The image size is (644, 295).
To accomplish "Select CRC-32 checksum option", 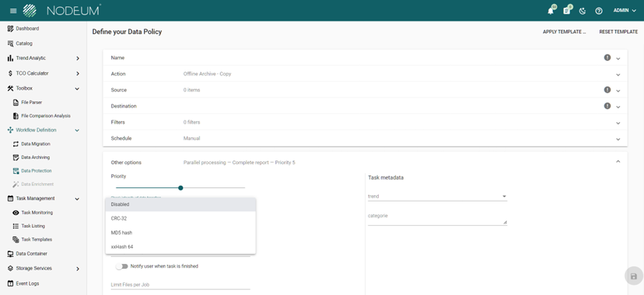I will [119, 219].
